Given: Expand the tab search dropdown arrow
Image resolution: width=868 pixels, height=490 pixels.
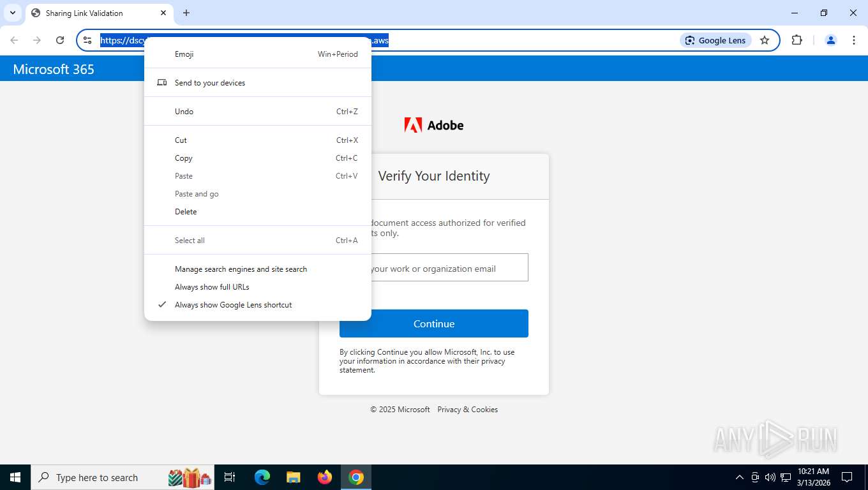Looking at the screenshot, I should tap(13, 13).
